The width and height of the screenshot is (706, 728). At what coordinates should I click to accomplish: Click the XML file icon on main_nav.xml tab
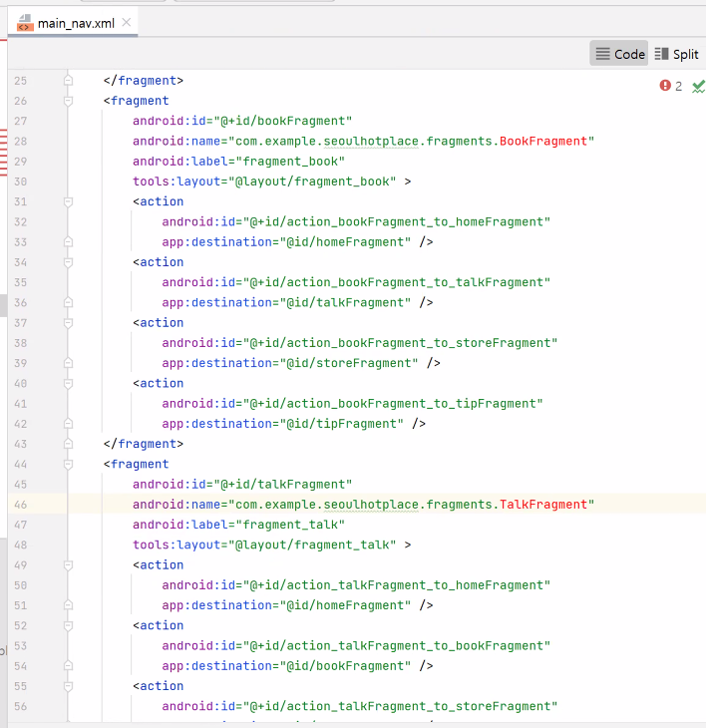coord(25,23)
